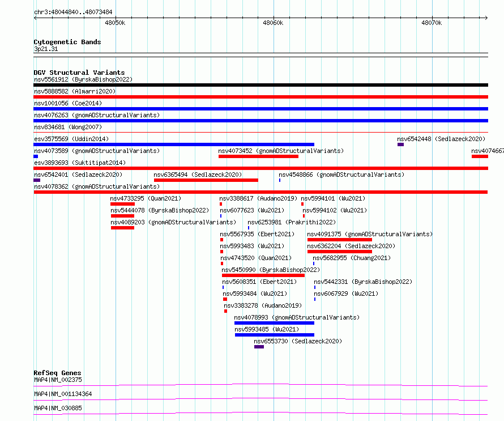The image size is (504, 421).
Task: Click the 48050k ruler position
Action: 115,23
